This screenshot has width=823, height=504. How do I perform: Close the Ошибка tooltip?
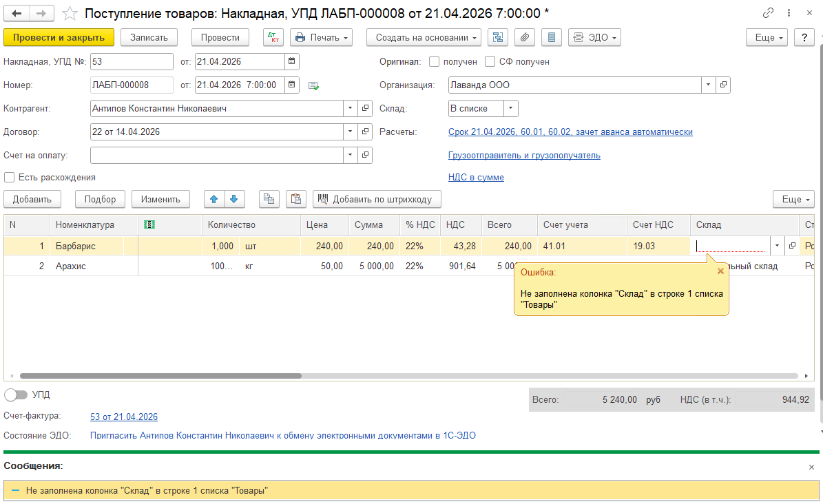coord(720,271)
